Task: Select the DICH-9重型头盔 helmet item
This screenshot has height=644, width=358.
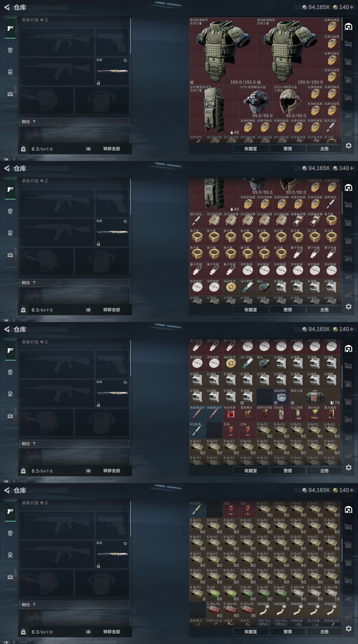Action: point(290,102)
